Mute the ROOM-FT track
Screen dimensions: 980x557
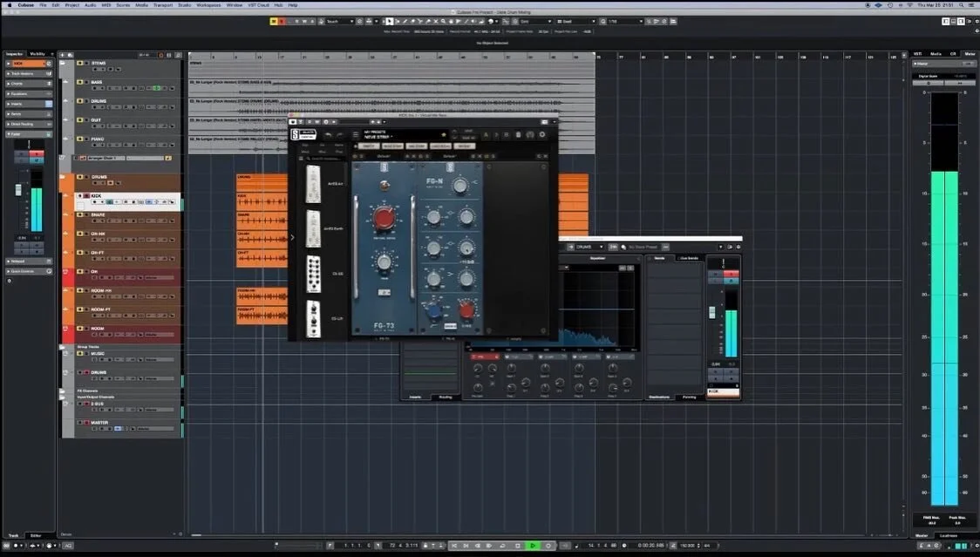[79, 309]
